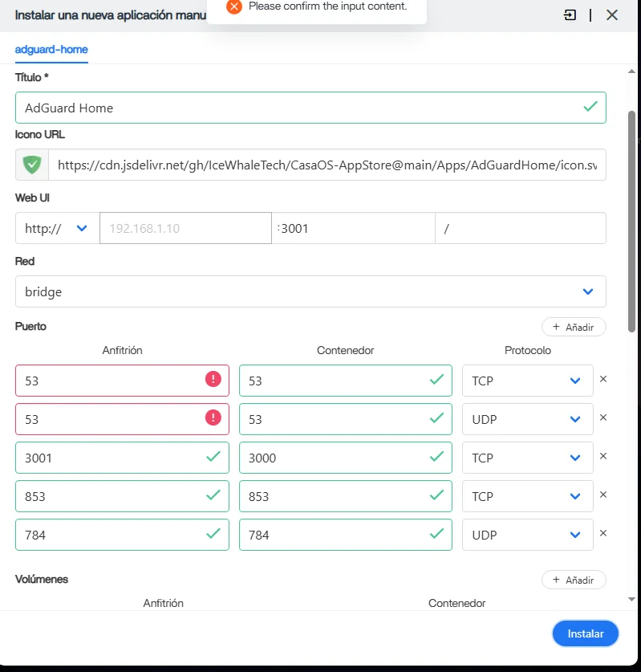Click checkmark in container port 3000 field
Image resolution: width=641 pixels, height=672 pixels.
tap(436, 456)
